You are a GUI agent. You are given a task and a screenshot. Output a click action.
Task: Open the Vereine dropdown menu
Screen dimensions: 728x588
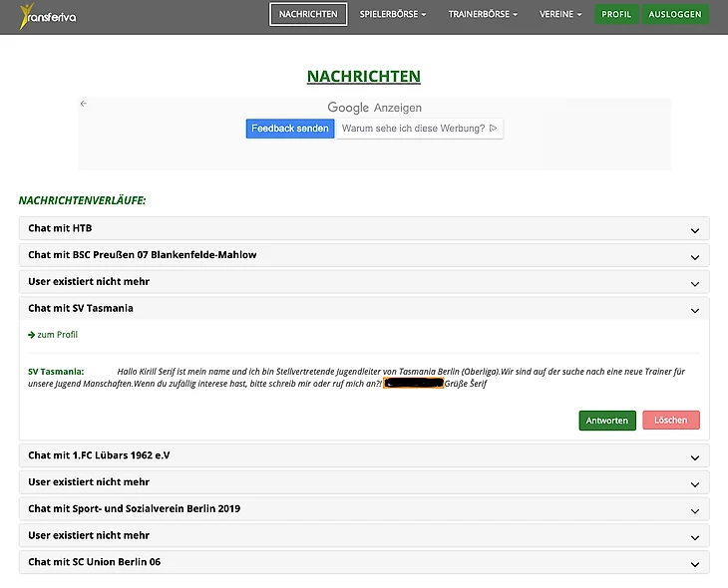click(561, 15)
